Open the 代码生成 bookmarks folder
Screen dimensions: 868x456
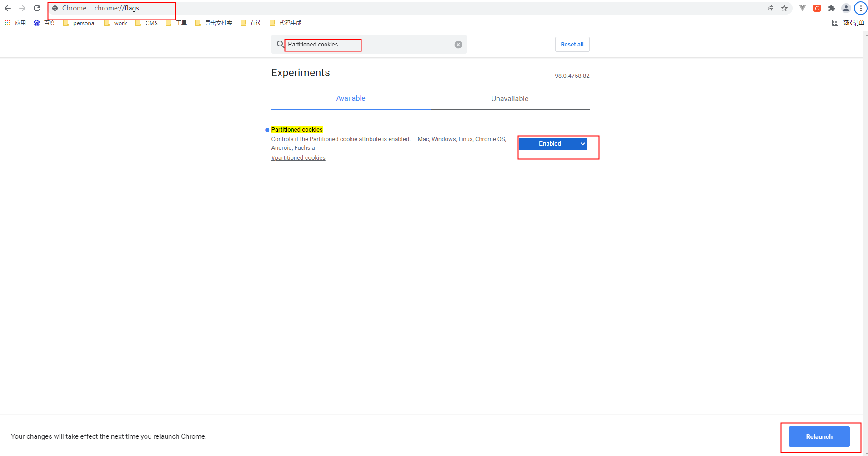click(x=285, y=23)
